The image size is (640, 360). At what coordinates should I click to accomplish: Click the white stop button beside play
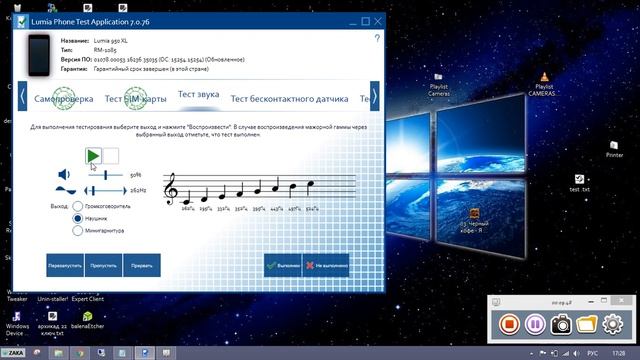click(x=111, y=156)
